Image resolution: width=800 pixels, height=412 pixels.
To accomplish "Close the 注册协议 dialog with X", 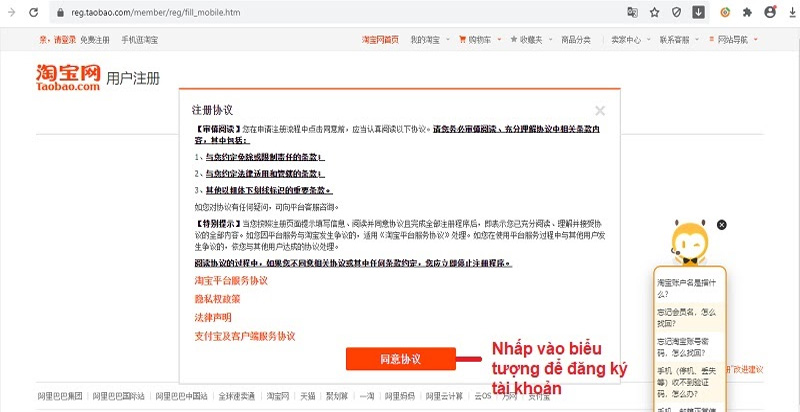I will click(x=600, y=111).
